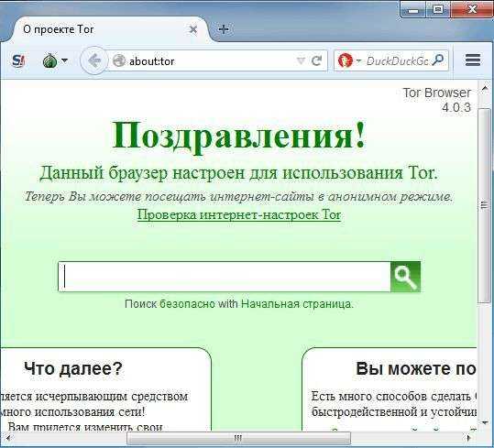Maximize the browser window
The image size is (494, 448).
pyautogui.click(x=438, y=9)
